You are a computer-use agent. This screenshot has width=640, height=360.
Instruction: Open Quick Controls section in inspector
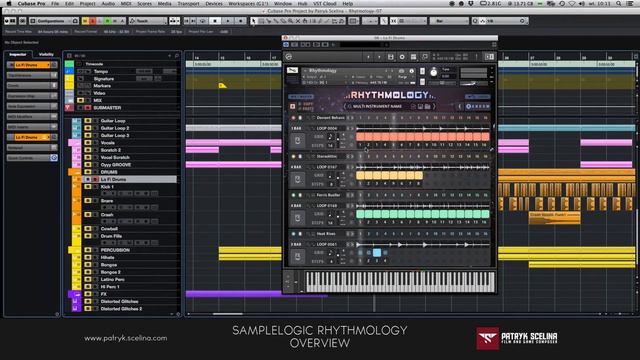point(32,158)
